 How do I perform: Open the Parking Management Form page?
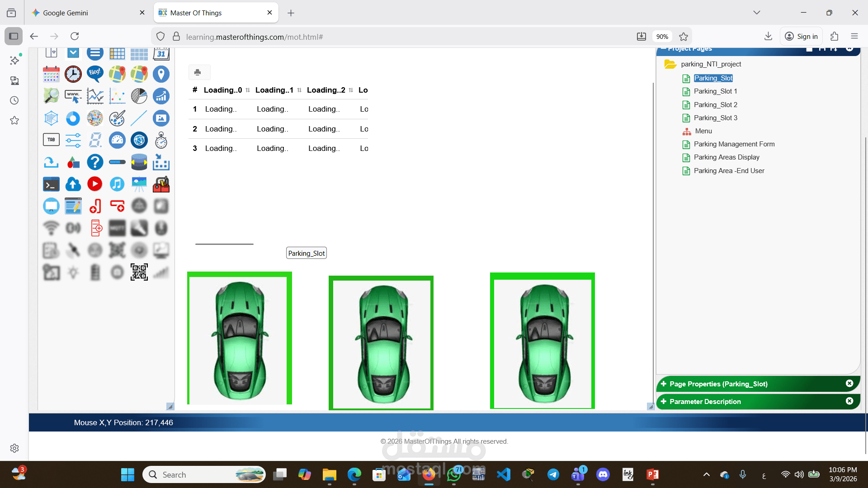coord(734,144)
